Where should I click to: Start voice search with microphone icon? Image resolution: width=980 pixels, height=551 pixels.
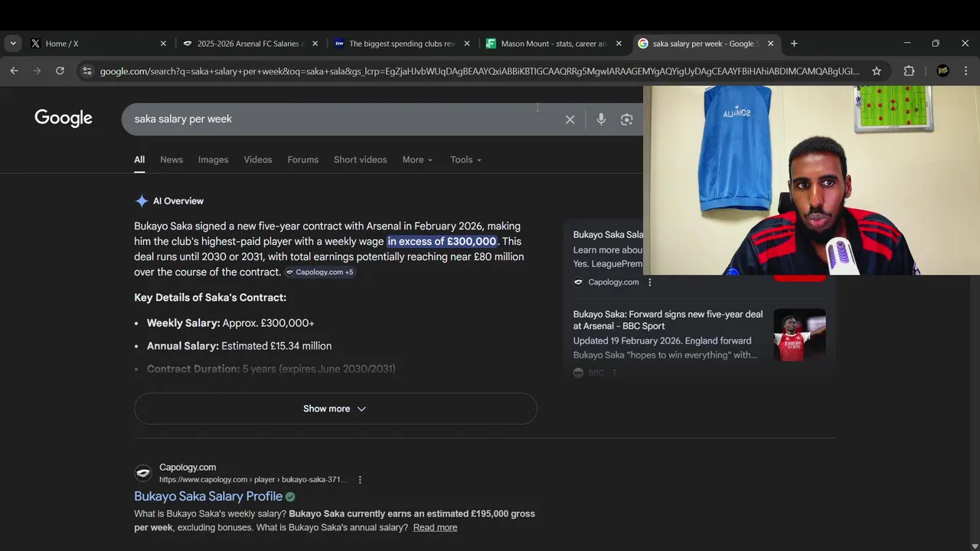point(601,119)
